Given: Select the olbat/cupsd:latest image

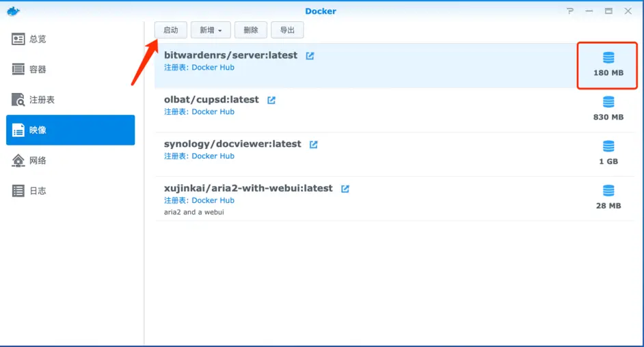Looking at the screenshot, I should [x=394, y=110].
